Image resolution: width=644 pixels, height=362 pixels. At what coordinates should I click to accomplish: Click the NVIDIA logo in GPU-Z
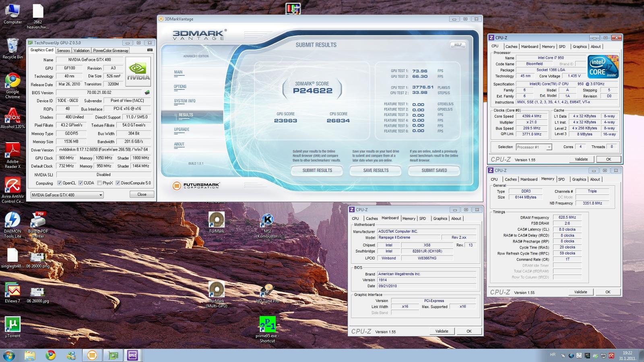pyautogui.click(x=138, y=72)
